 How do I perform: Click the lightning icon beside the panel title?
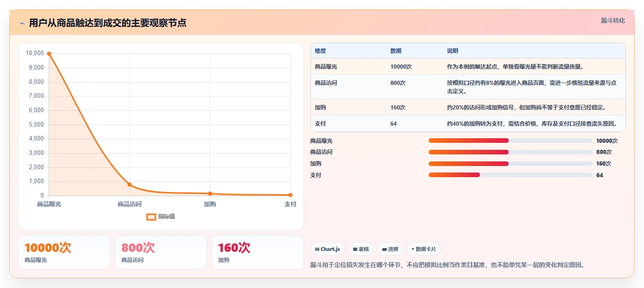click(x=22, y=23)
